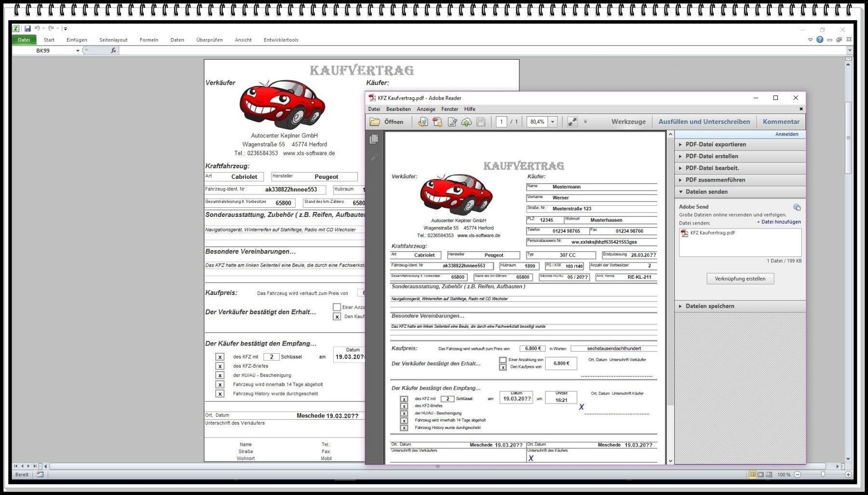Open the attachments paperclip panel
Screen dimensions: 868x495
374,158
